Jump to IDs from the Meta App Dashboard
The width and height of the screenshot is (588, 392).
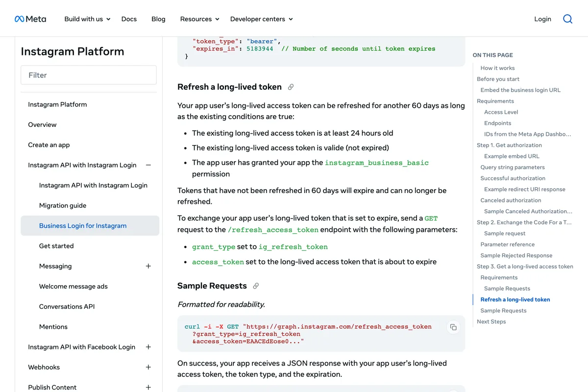[528, 134]
